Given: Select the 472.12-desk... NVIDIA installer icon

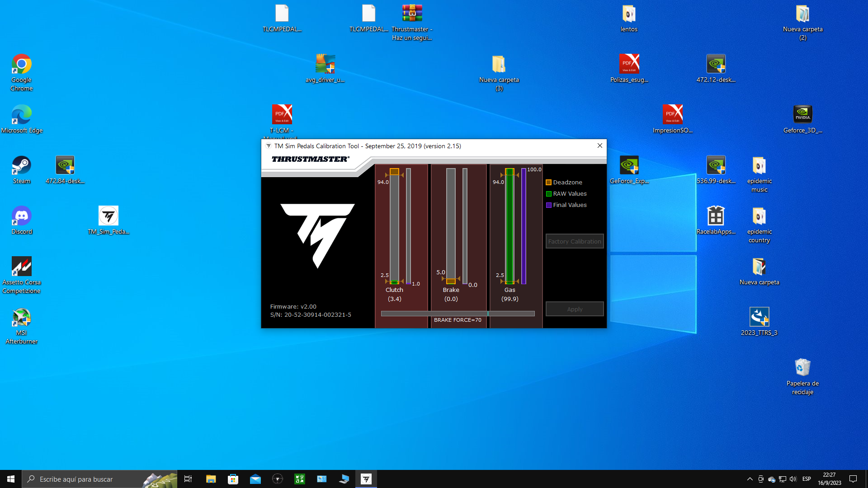Looking at the screenshot, I should click(716, 68).
